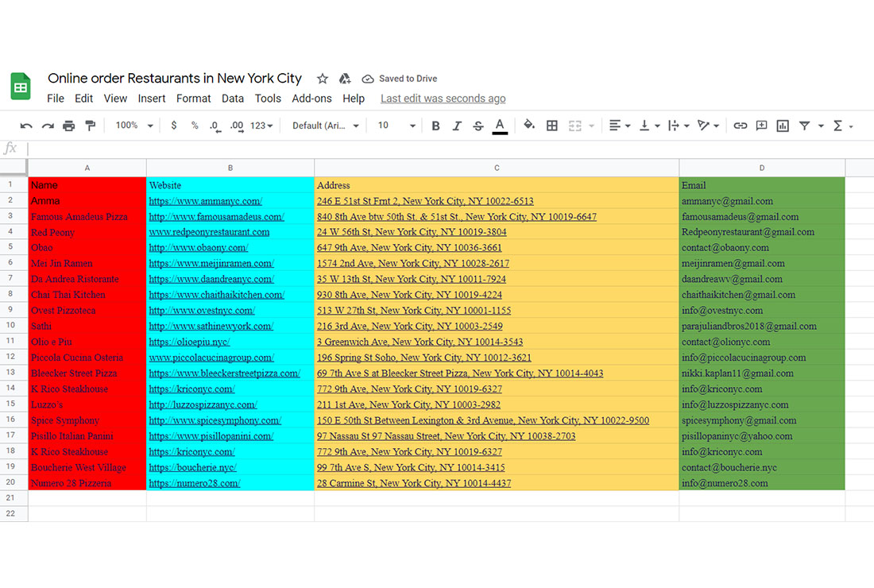
Task: Open the text wrapping dropdown
Action: 679,126
